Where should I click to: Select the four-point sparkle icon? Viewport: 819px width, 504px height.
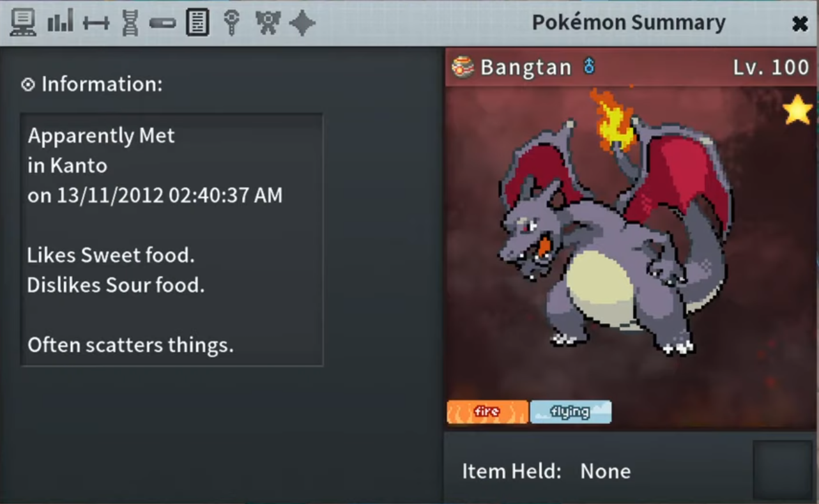302,23
